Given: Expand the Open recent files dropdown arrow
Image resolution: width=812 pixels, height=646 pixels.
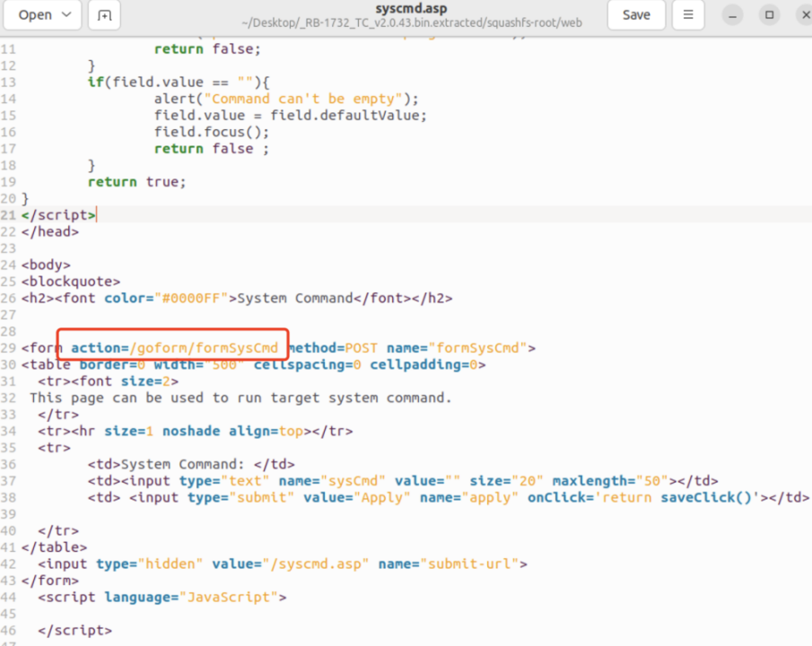Looking at the screenshot, I should pyautogui.click(x=66, y=14).
